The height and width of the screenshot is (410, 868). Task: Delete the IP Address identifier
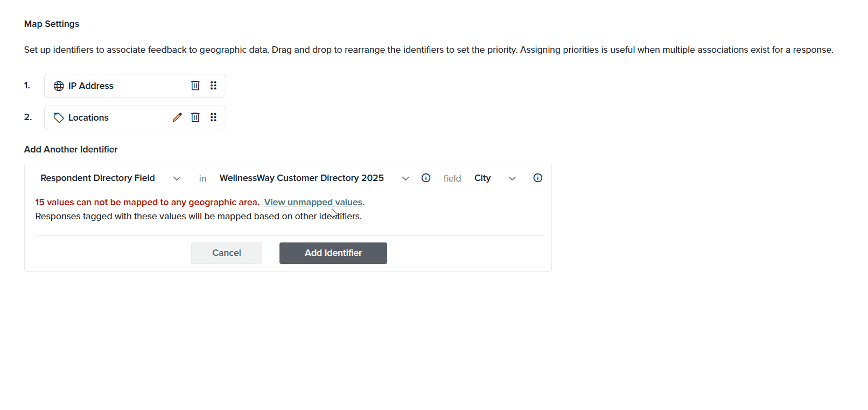(195, 86)
